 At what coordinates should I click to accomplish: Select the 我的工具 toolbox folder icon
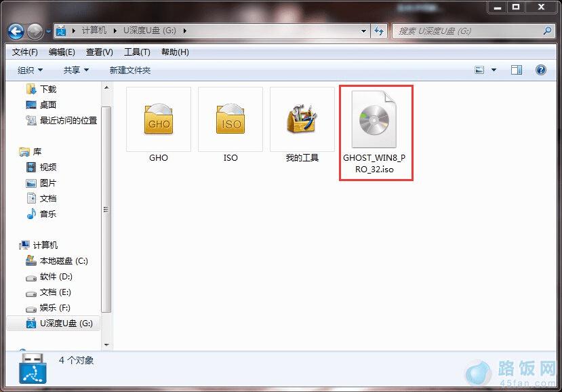click(x=302, y=119)
